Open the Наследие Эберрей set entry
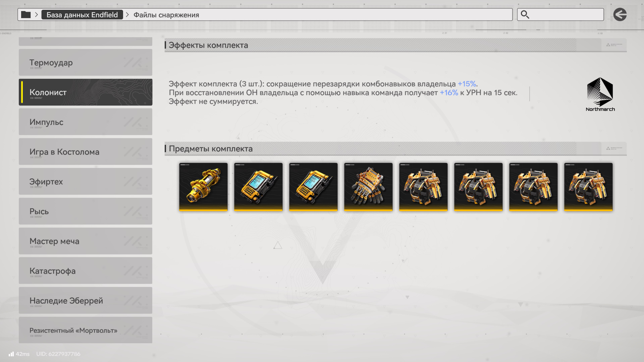This screenshot has width=644, height=362. click(86, 301)
